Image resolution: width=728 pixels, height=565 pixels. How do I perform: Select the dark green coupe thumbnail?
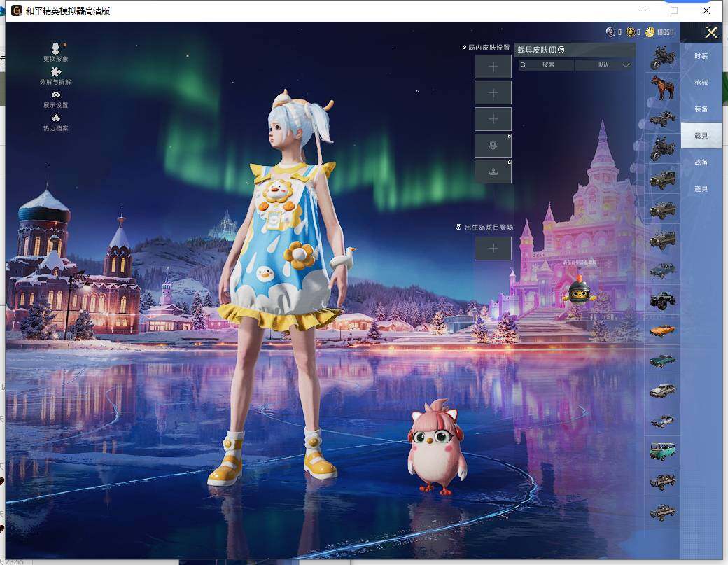coord(662,361)
